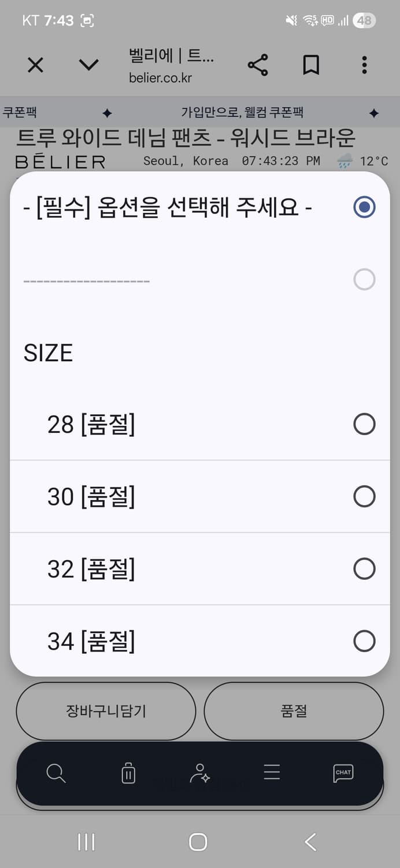Select size 28 [품절] radio button

(364, 424)
